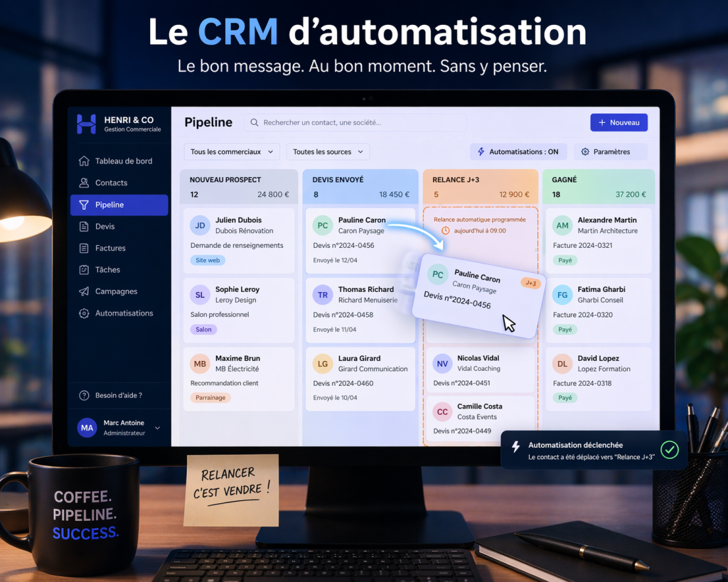The image size is (728, 582).
Task: Click Recommandation client text
Action: 224,383
